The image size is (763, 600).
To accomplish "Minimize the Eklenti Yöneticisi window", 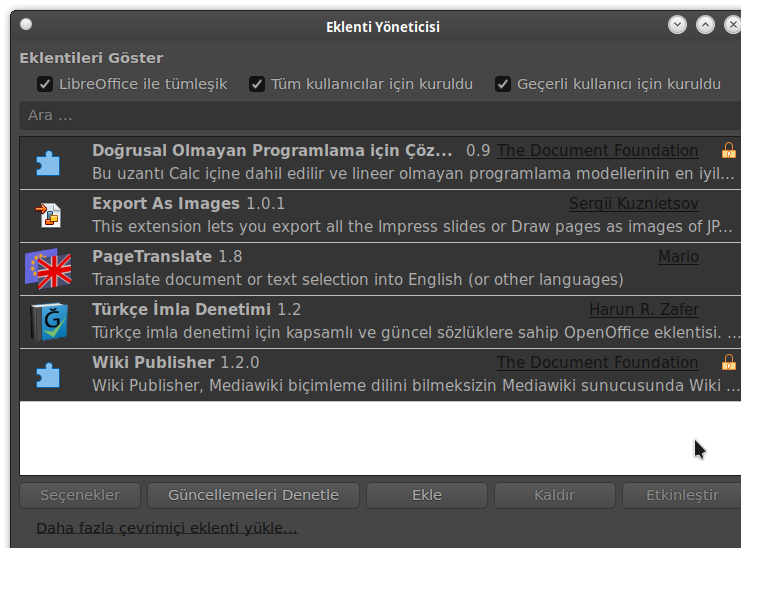I will tap(677, 24).
